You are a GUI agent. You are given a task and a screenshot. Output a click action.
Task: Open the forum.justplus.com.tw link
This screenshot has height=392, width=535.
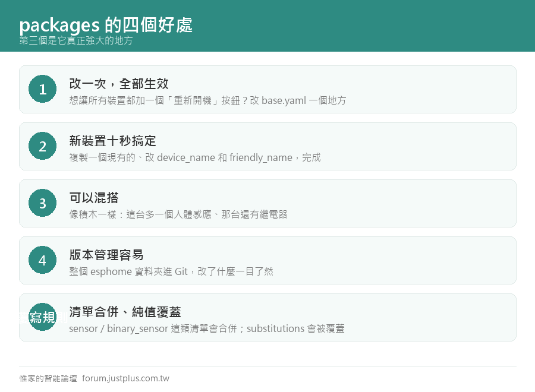(x=125, y=378)
